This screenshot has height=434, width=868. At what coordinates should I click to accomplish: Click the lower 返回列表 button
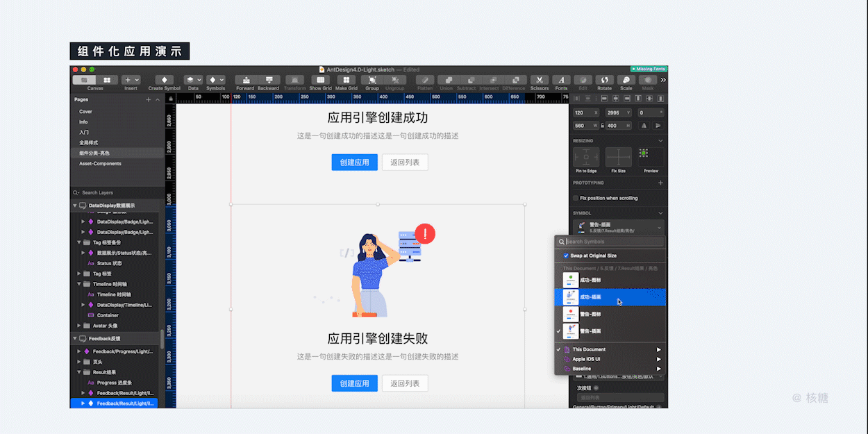point(405,383)
